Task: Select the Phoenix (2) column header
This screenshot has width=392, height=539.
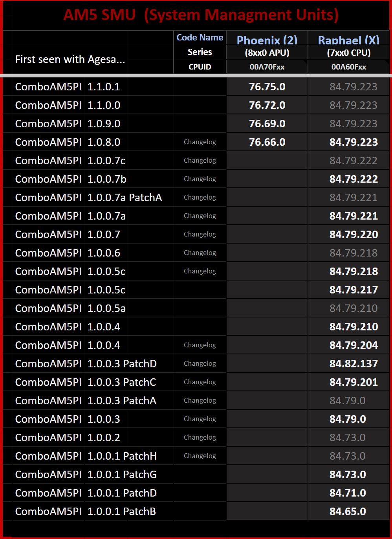Action: pos(267,40)
